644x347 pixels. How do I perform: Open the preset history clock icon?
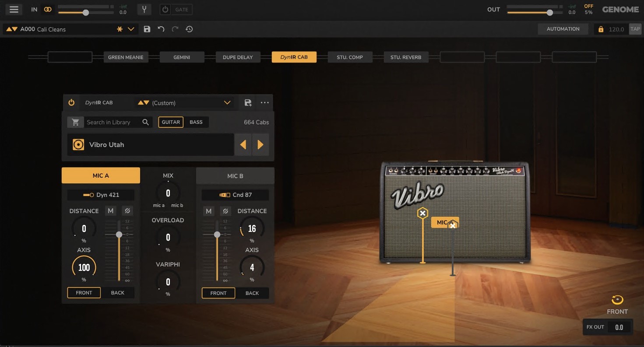[189, 29]
